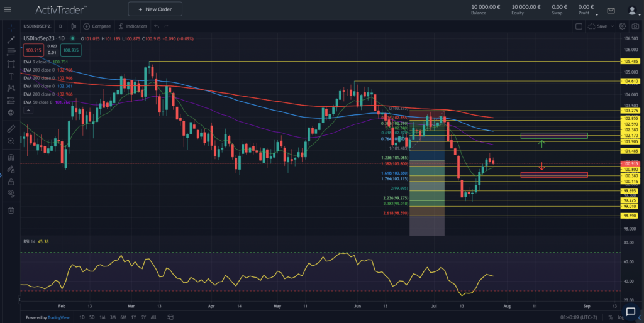644x323 pixels.
Task: Open chart settings gear
Action: tap(623, 26)
